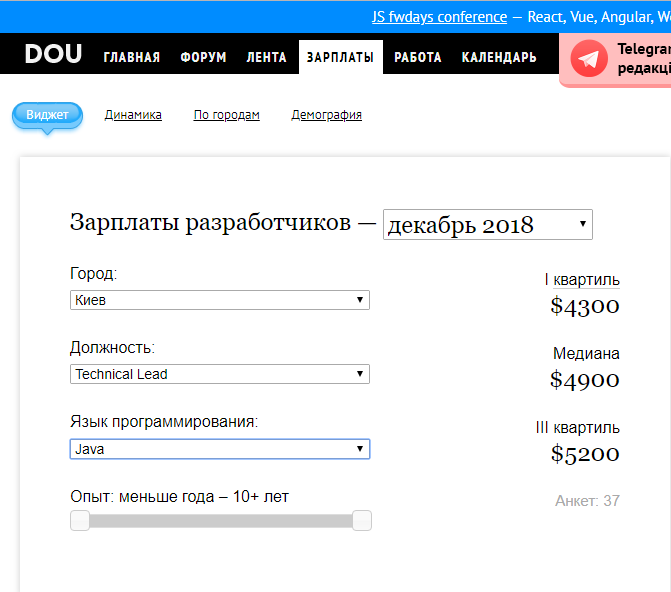671x592 pixels.
Task: Expand the Город dropdown showing Киев
Action: click(x=220, y=300)
